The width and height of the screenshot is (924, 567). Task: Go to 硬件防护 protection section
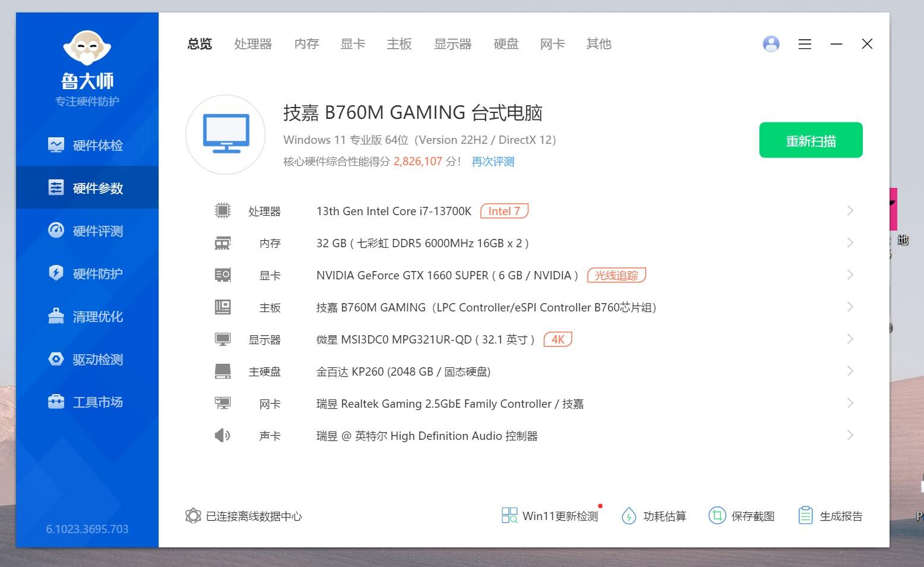87,273
